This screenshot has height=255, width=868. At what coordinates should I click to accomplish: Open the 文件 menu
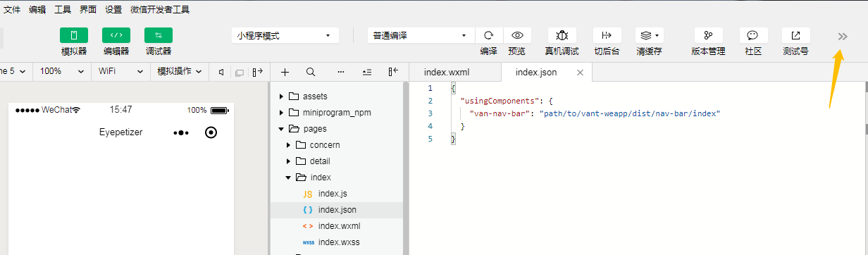click(x=12, y=10)
